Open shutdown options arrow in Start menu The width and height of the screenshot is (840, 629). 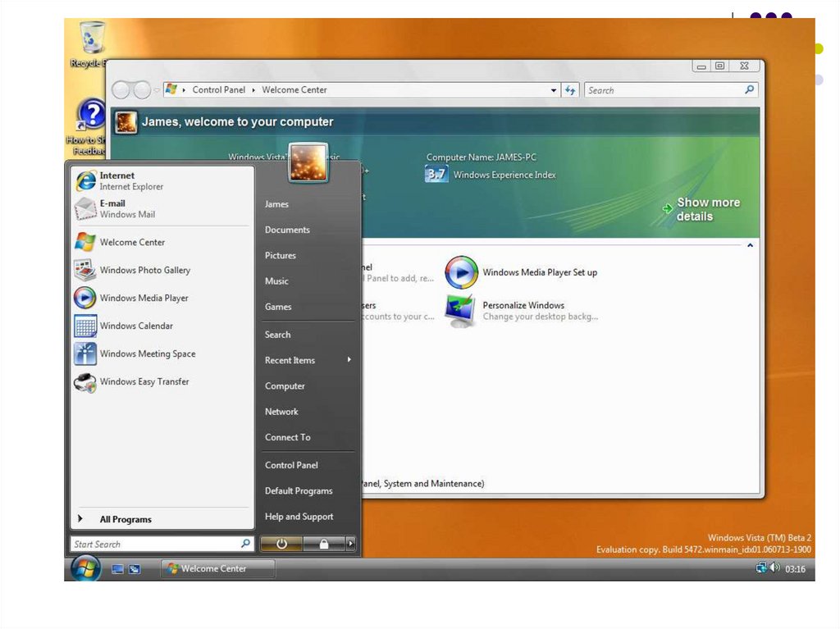pyautogui.click(x=350, y=544)
